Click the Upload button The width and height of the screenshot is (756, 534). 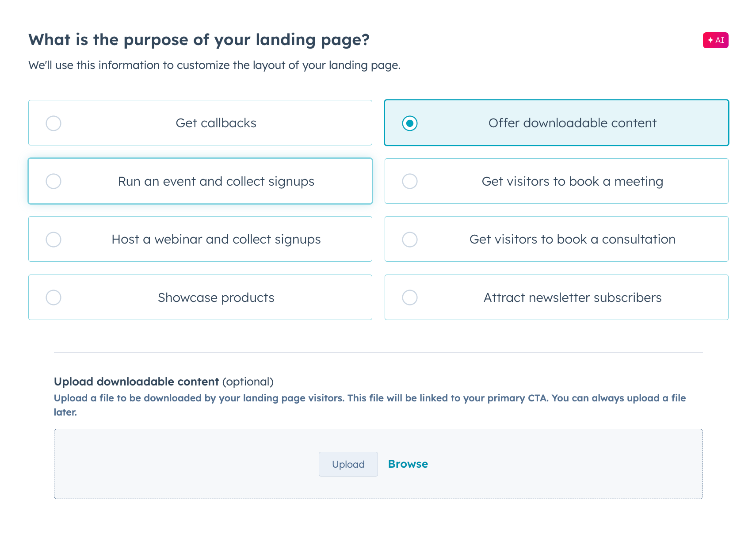click(348, 464)
